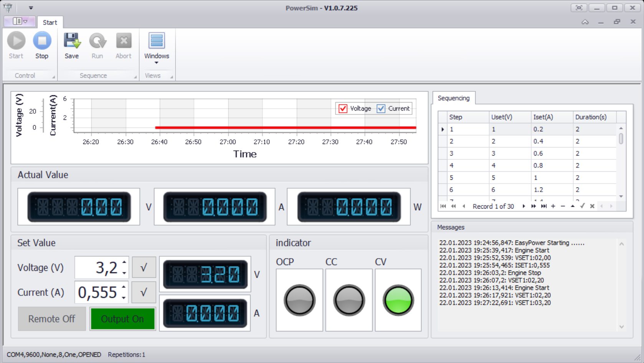Delete current record with minus
This screenshot has height=363, width=644.
(563, 206)
